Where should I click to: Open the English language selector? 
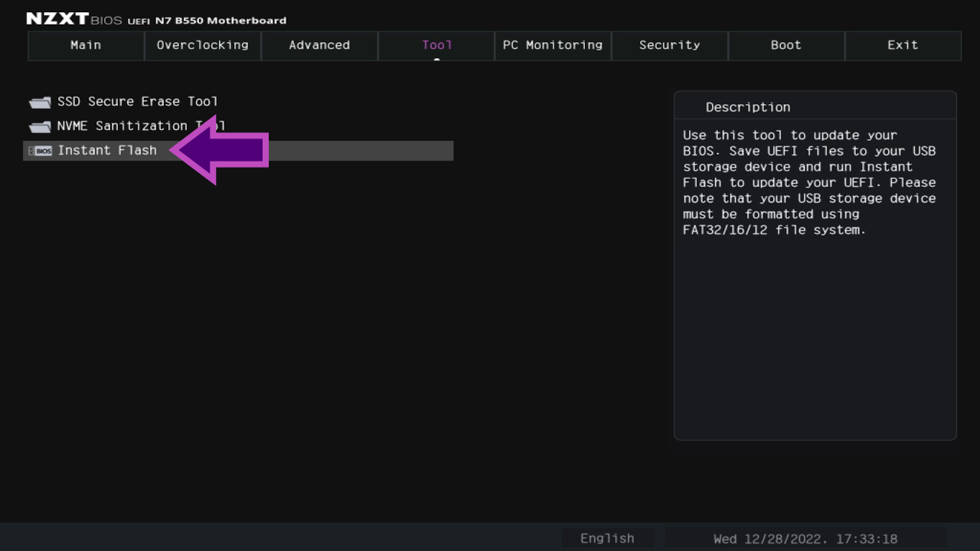point(607,538)
